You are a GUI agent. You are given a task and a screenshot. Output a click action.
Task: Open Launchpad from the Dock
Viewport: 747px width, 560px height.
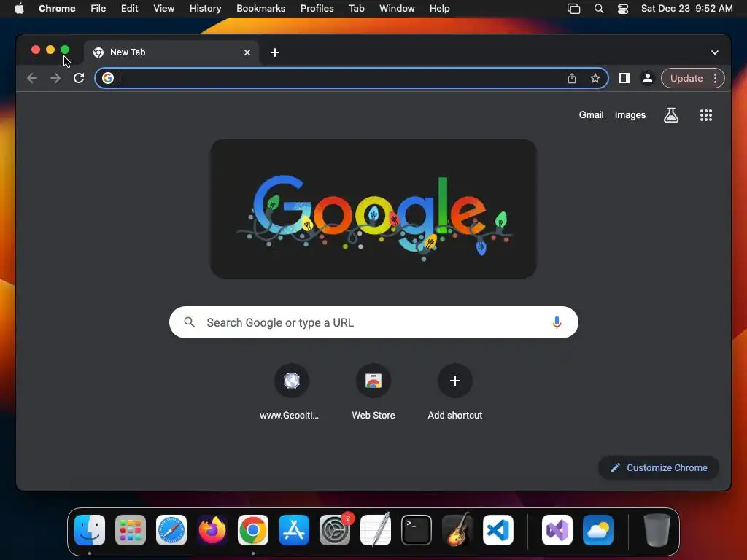(x=131, y=530)
